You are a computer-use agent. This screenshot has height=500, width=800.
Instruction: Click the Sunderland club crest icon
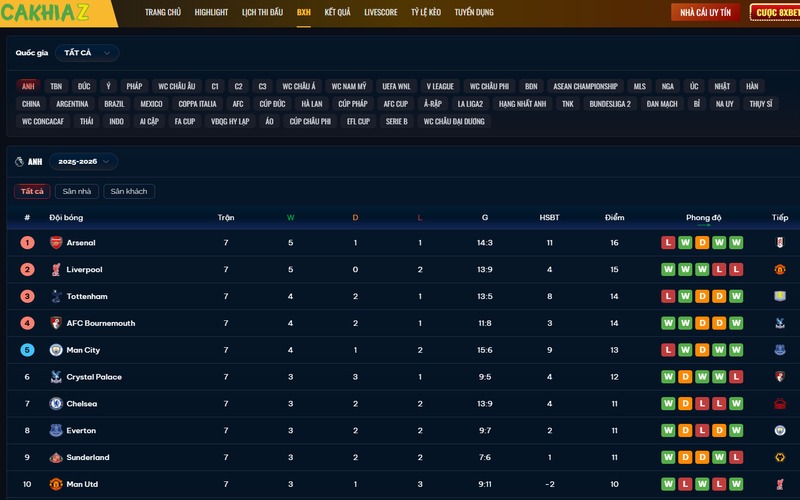click(56, 458)
